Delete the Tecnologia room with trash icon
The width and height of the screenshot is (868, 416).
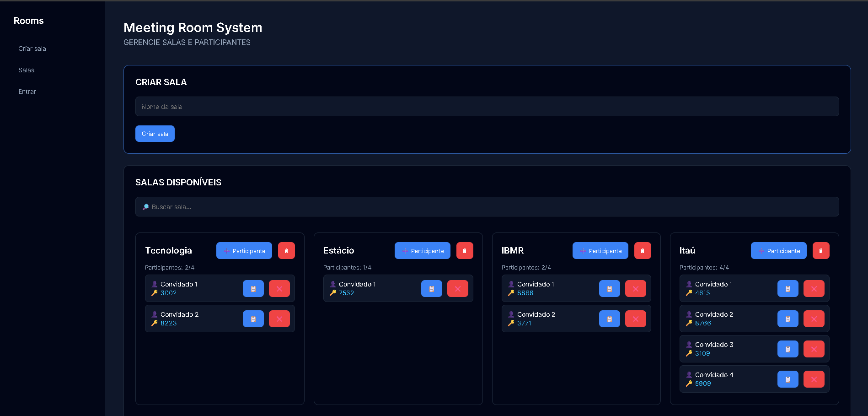coord(286,251)
